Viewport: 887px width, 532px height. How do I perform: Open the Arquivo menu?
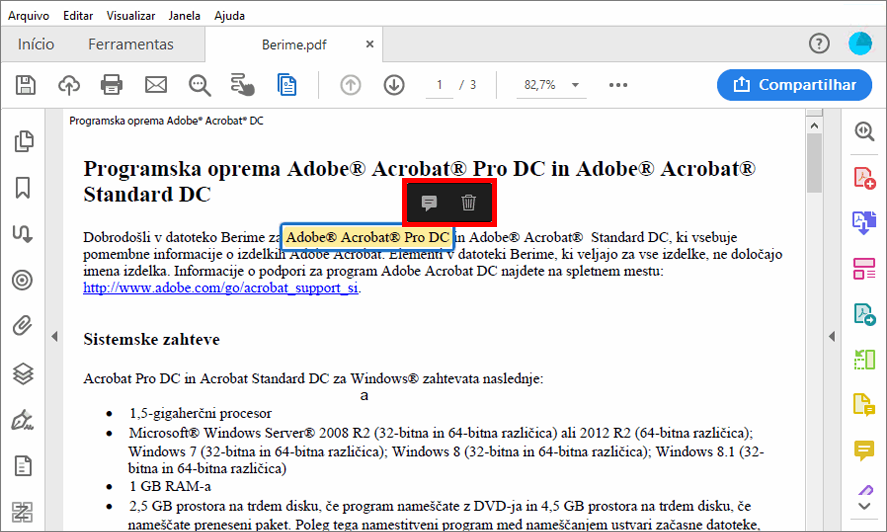tap(28, 16)
